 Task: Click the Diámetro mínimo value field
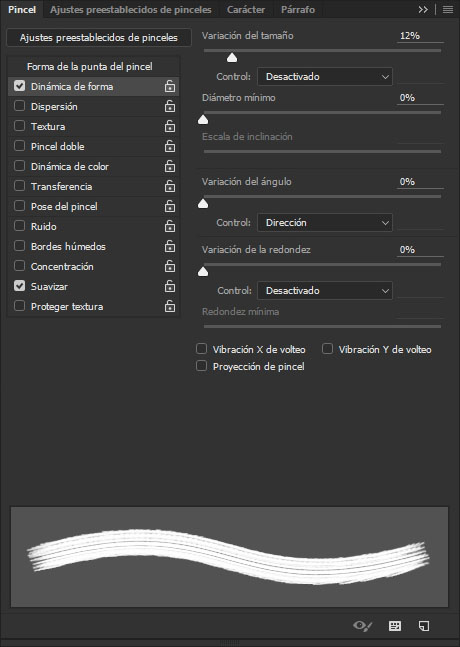(420, 98)
